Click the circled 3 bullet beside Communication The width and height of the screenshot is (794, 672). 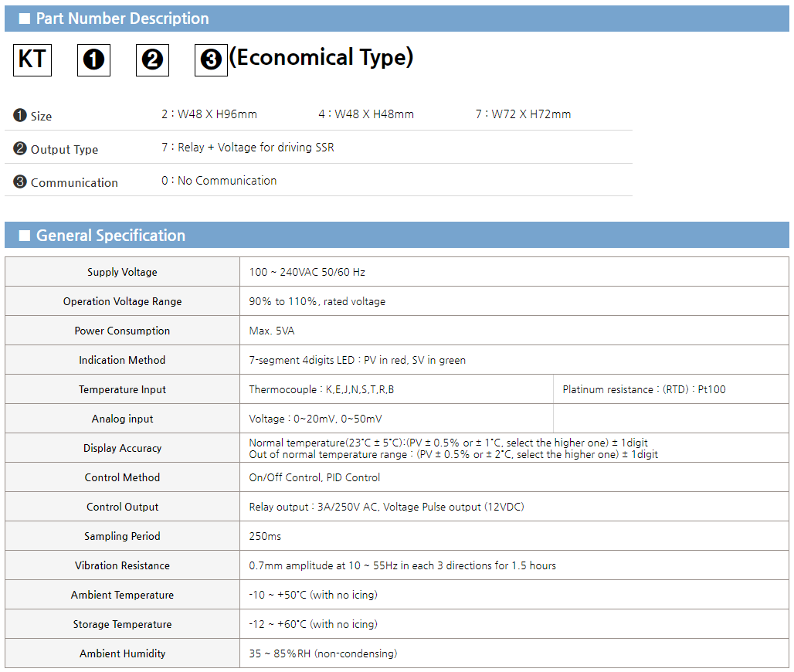point(20,182)
